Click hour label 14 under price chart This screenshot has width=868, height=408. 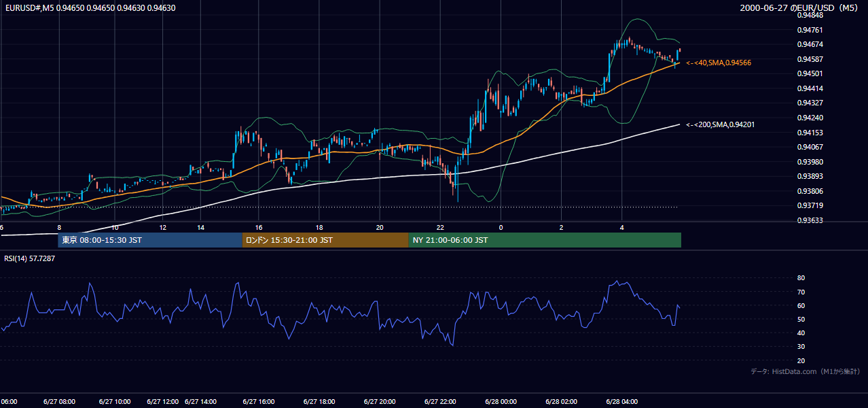point(201,228)
